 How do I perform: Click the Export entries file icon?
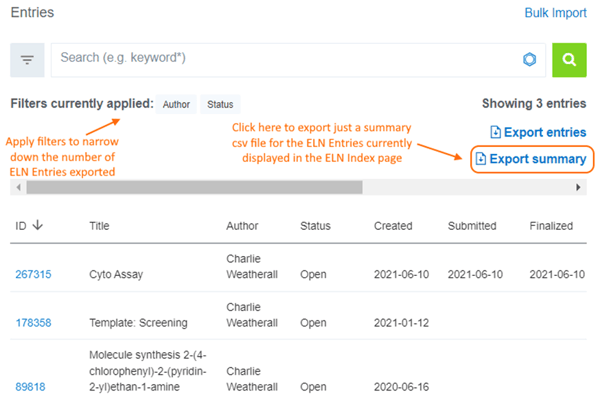(x=496, y=132)
